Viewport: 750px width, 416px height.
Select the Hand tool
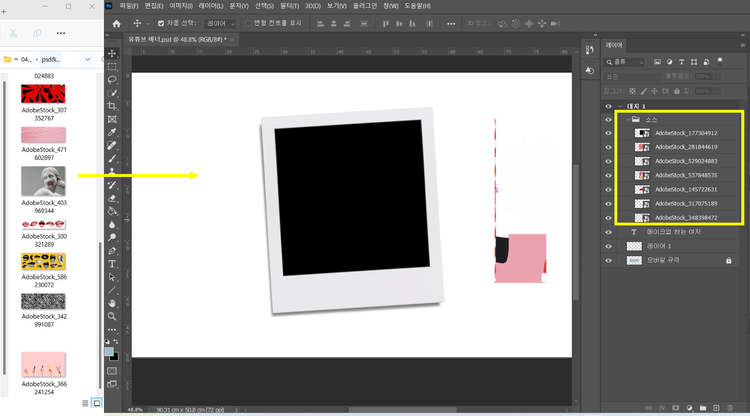(x=112, y=303)
